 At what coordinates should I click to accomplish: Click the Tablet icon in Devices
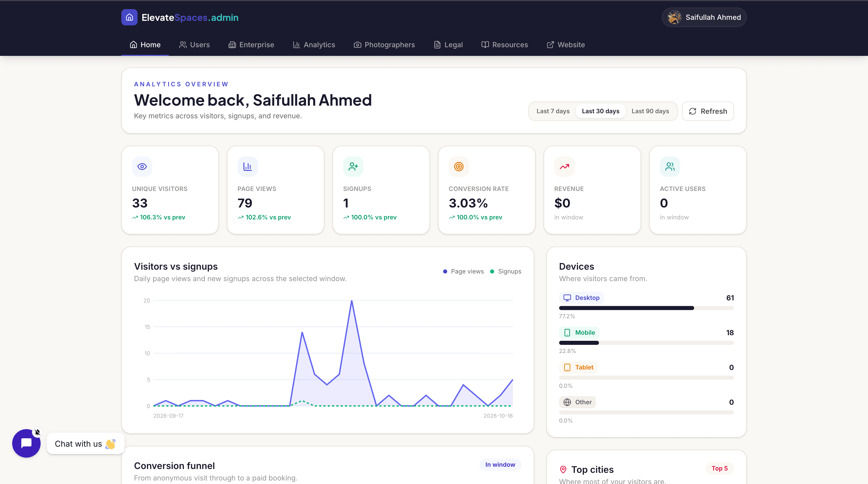click(x=567, y=367)
